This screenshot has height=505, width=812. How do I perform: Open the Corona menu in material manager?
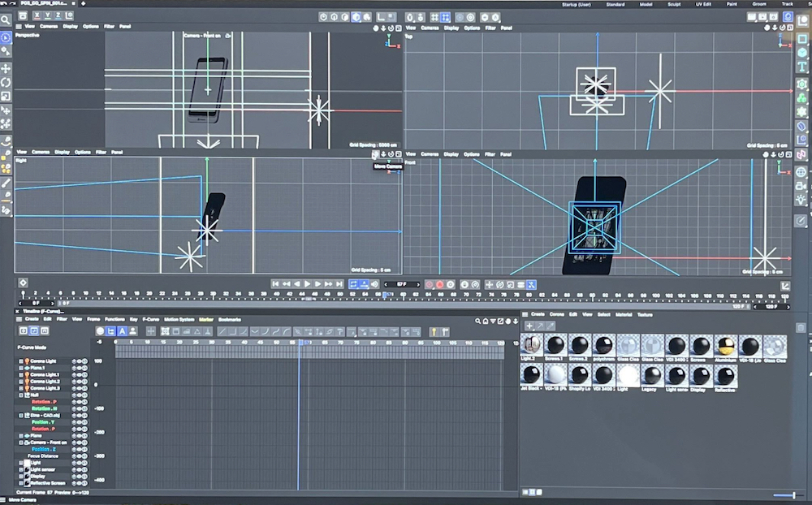click(556, 314)
